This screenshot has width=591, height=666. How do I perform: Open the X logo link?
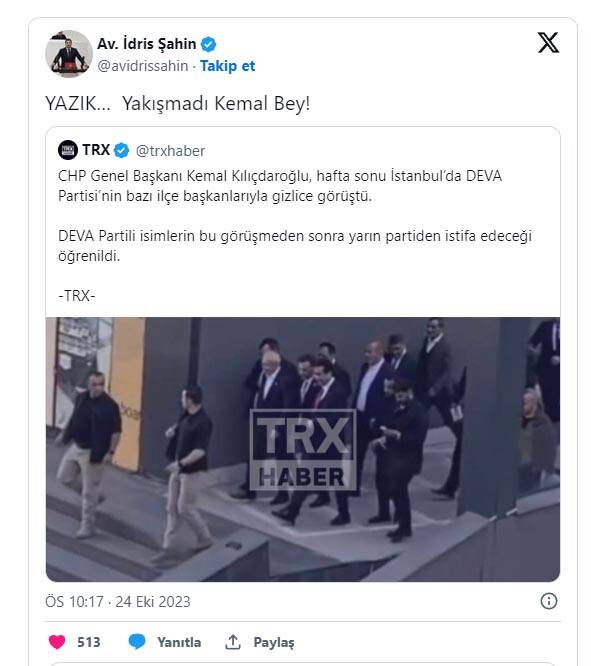click(x=548, y=42)
